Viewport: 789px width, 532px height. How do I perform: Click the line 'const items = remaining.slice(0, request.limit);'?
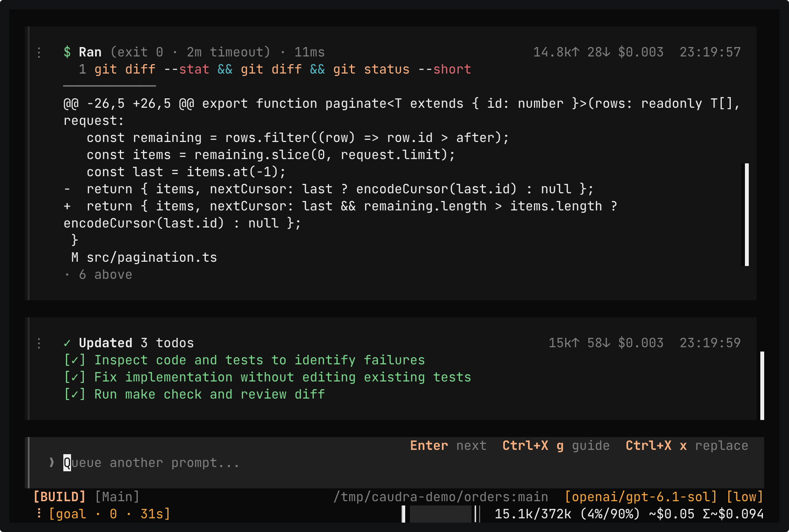coord(271,155)
